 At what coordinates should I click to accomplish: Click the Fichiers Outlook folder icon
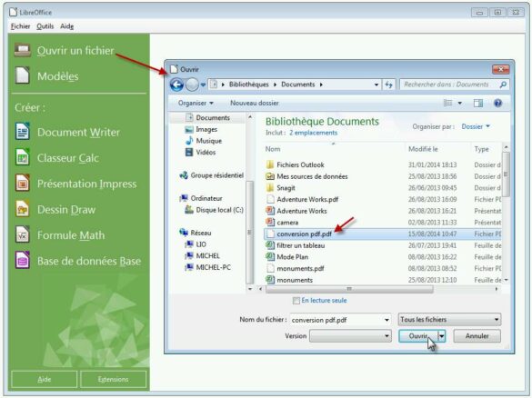(270, 164)
